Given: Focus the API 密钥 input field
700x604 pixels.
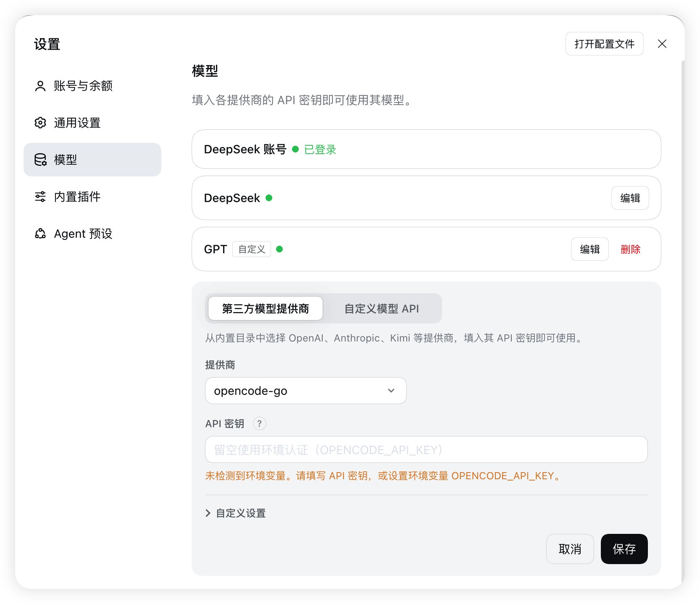Looking at the screenshot, I should click(426, 449).
